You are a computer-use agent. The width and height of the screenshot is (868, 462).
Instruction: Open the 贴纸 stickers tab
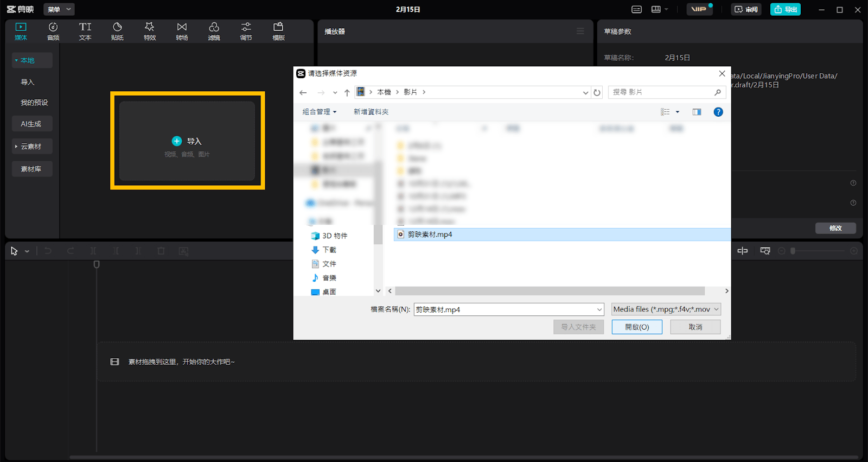pos(117,31)
